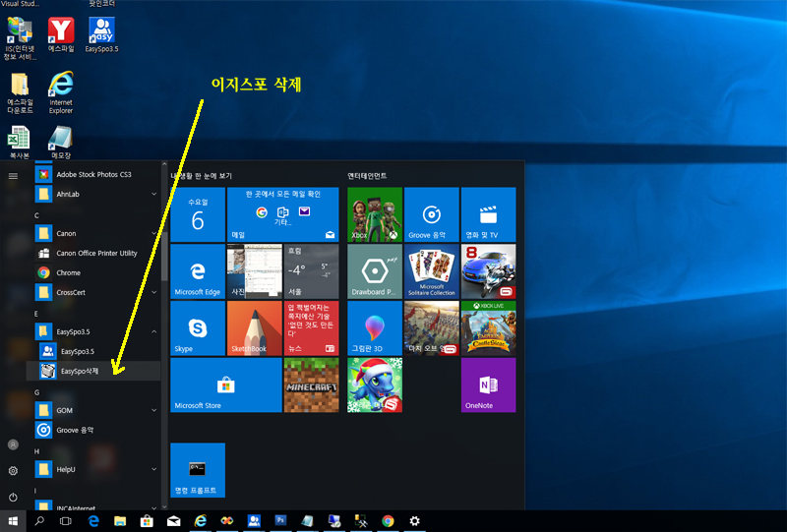787x532 pixels.
Task: Open the Microsoft Edge tile
Action: pos(198,271)
